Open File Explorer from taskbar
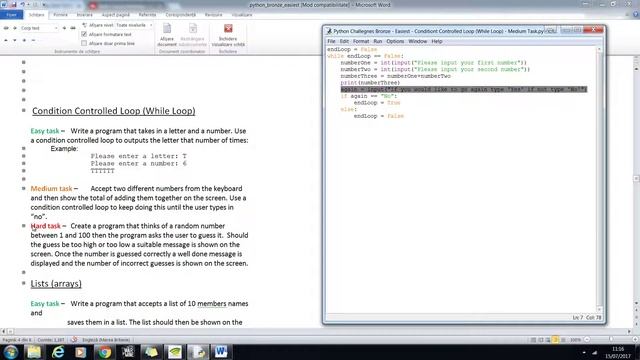The width and height of the screenshot is (640, 360). coord(34,352)
